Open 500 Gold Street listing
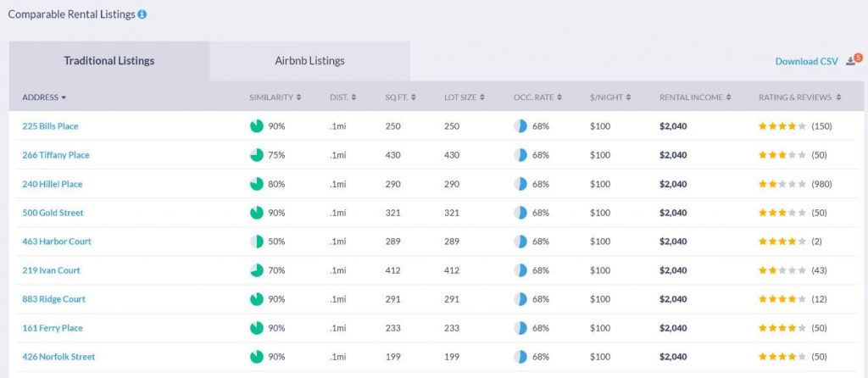 point(53,213)
